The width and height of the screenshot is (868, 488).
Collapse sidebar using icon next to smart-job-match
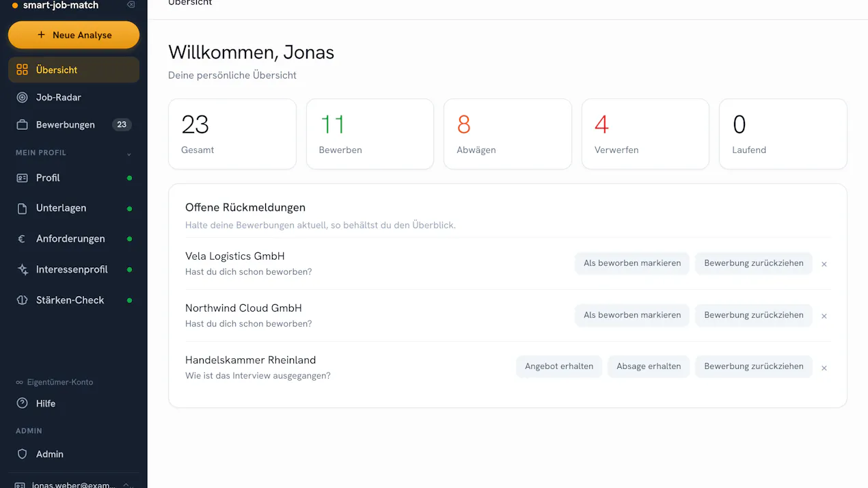[x=131, y=5]
